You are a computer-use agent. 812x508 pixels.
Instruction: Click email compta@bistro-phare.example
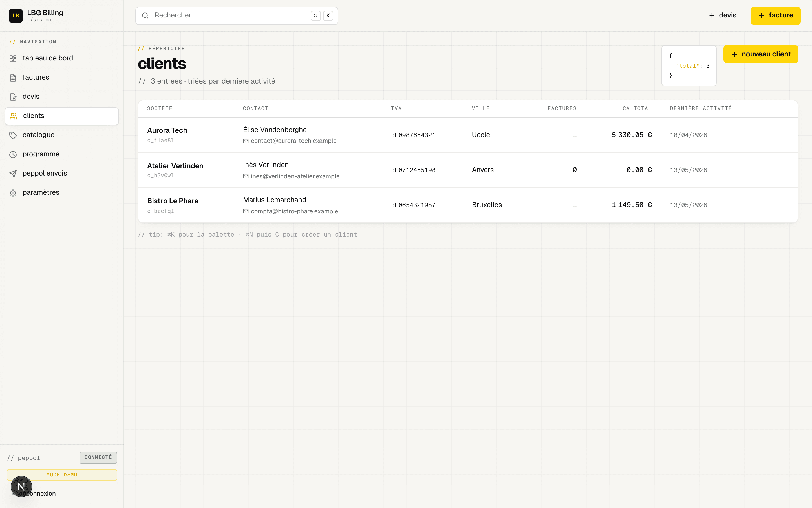coord(294,211)
